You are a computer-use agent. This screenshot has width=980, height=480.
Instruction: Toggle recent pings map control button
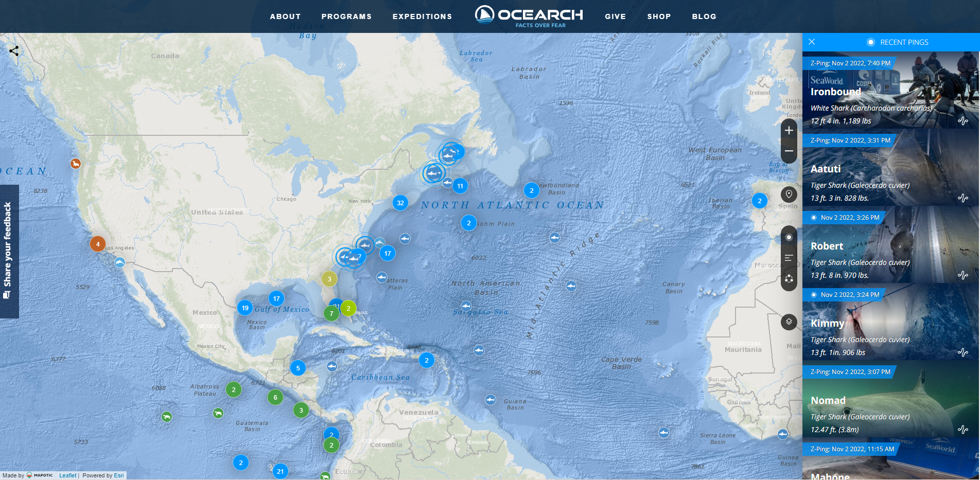pos(789,237)
